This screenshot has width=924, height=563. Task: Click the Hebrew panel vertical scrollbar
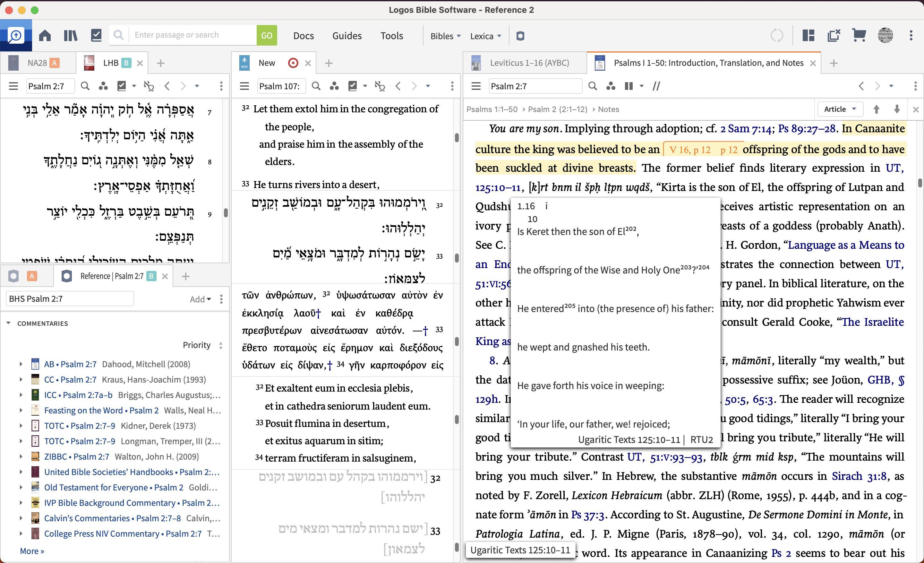(226, 213)
